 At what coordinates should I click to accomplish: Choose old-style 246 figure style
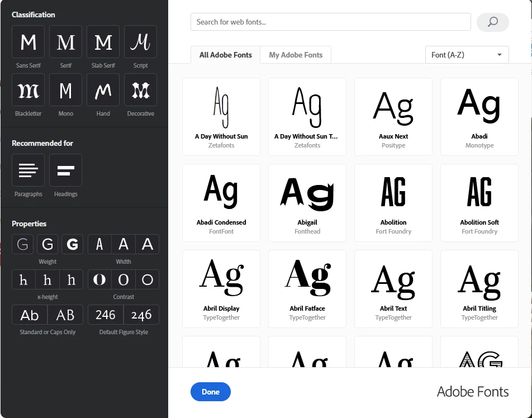(x=141, y=315)
